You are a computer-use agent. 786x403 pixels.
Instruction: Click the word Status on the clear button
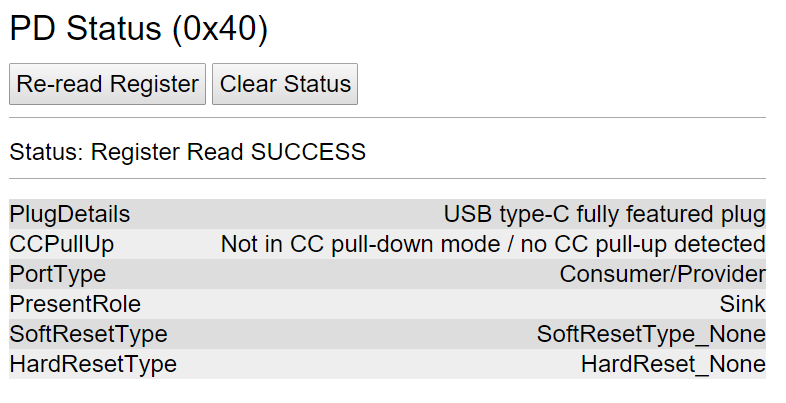(317, 84)
